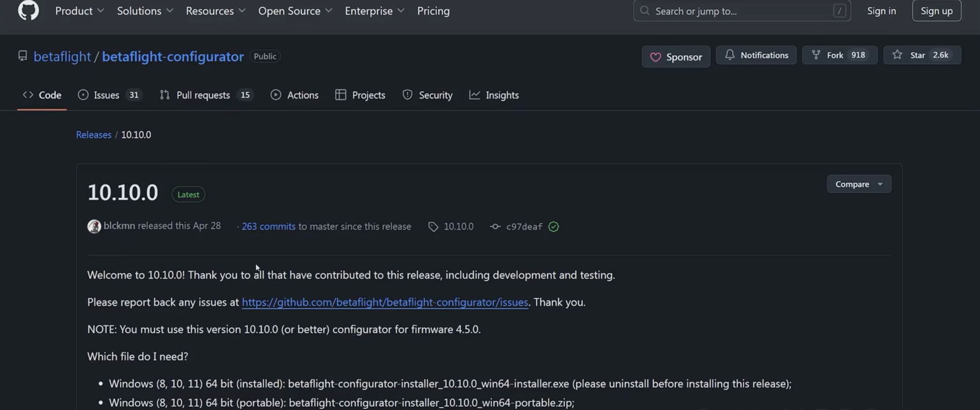
Task: Sponsor the project with heart button
Action: coord(676,57)
